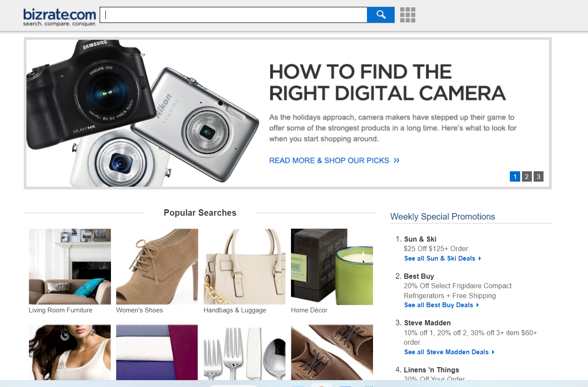Click the "Best Buy" promotion title
Screen dimensions: 588x387
(419, 276)
